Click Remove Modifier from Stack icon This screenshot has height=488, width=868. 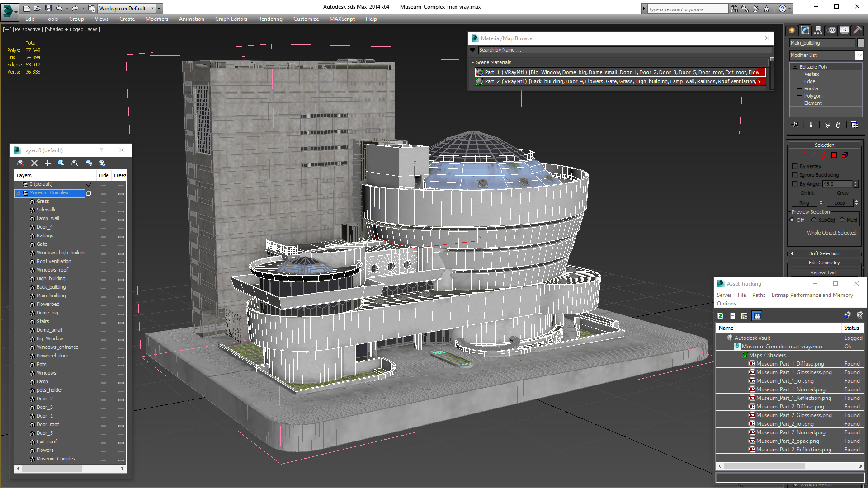tap(839, 125)
